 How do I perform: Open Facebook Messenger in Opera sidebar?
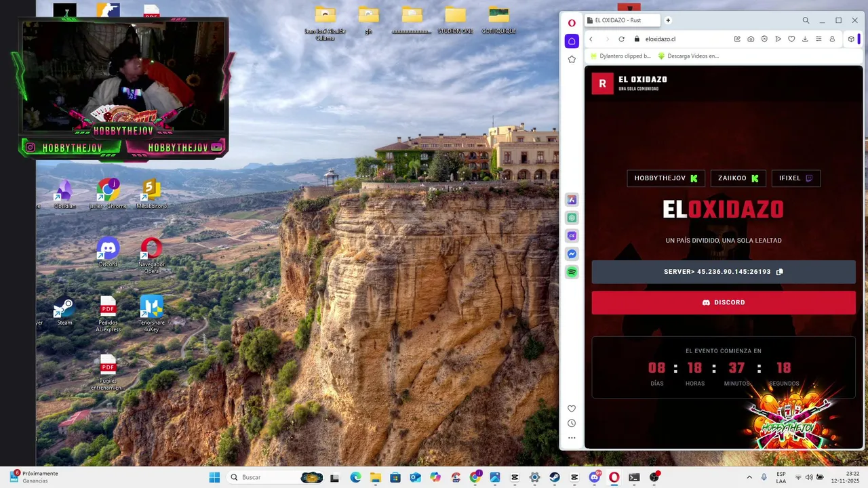click(x=572, y=254)
